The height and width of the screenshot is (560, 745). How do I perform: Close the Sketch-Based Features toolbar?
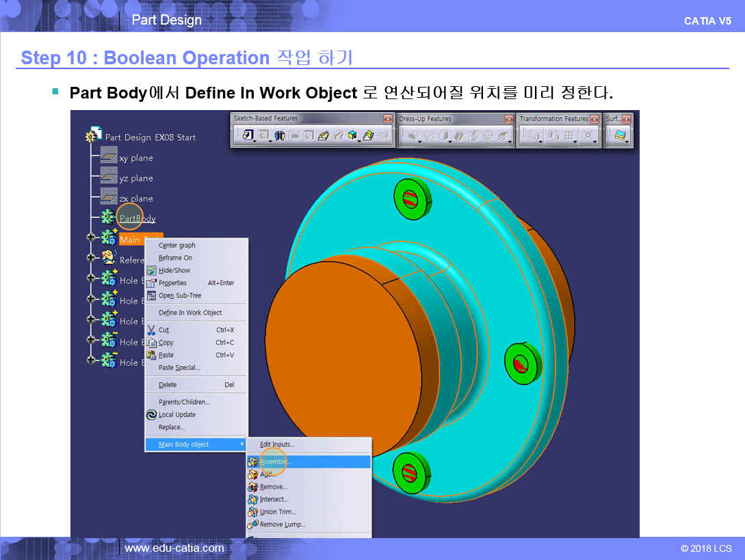[388, 119]
